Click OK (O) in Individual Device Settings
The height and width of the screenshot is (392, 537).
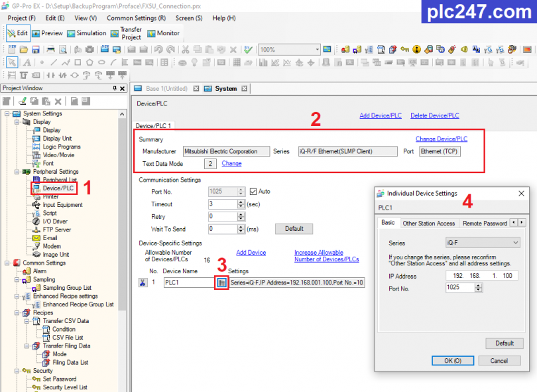tap(453, 360)
